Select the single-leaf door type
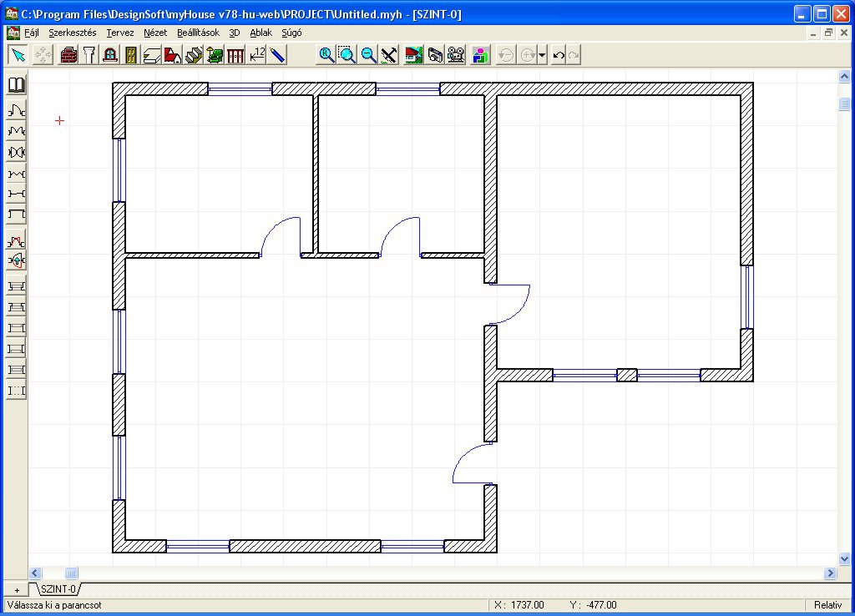 17,110
